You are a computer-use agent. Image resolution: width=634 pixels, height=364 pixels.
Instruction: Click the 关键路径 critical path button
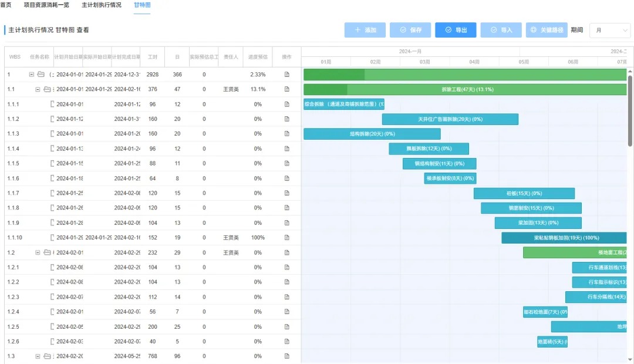pos(546,30)
